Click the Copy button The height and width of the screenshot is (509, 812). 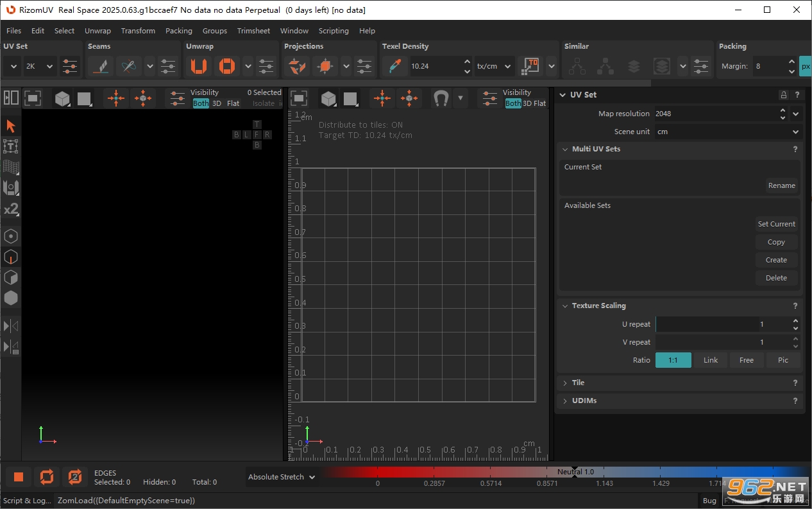(x=776, y=242)
